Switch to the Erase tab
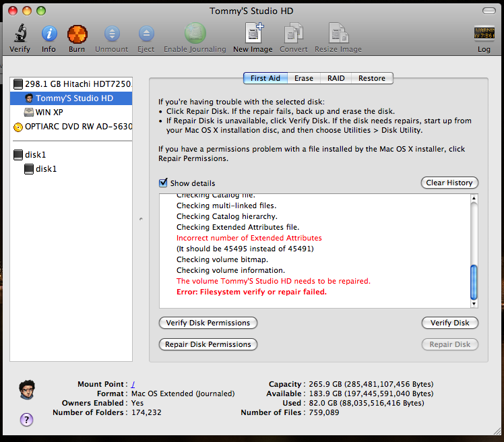 click(x=304, y=78)
